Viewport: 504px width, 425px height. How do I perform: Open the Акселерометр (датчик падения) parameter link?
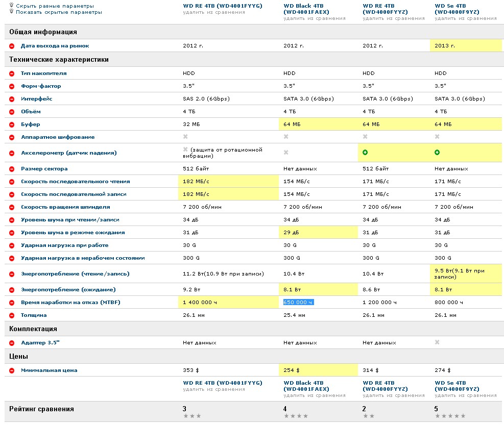coord(69,153)
